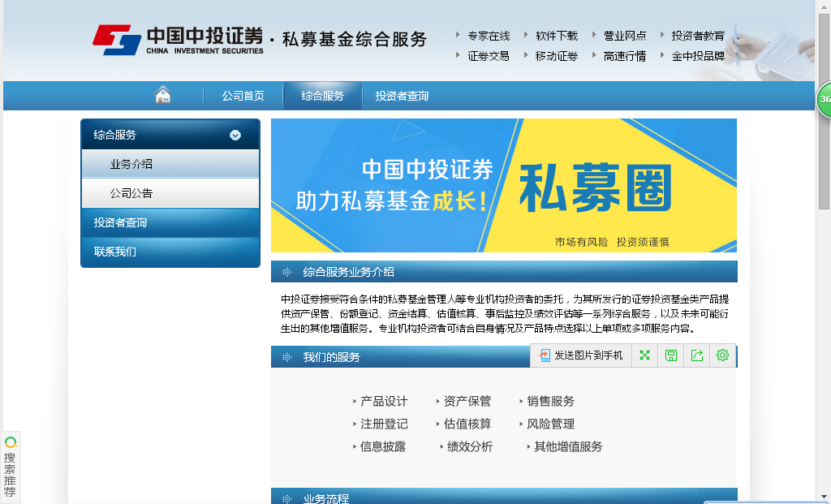831x504 pixels.
Task: Open the 软件下载 header link
Action: pos(557,36)
